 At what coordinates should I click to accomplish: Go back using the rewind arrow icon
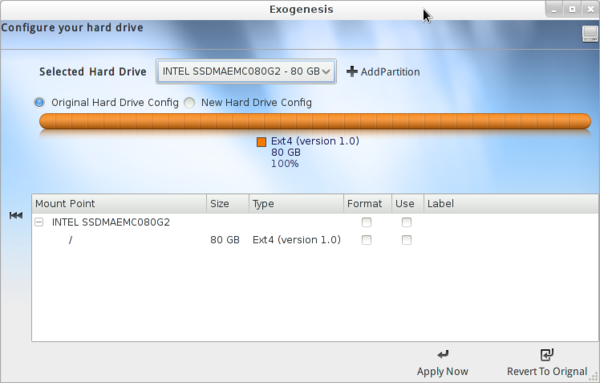[16, 215]
